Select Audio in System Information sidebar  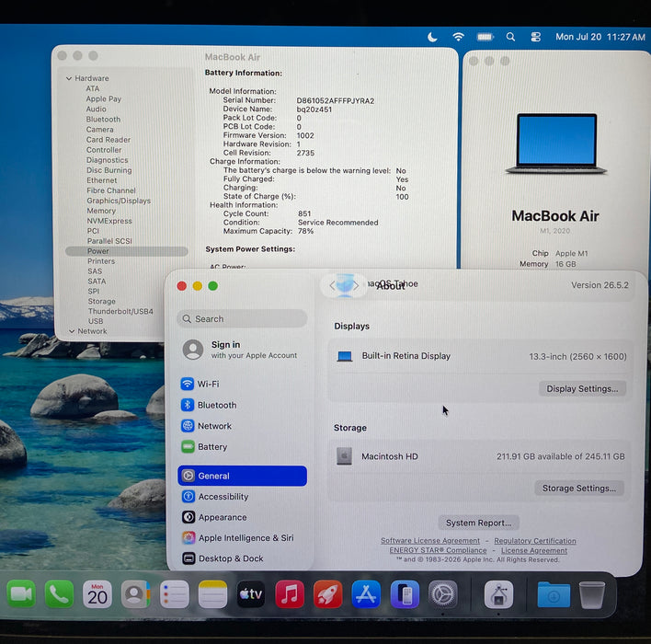click(x=96, y=109)
